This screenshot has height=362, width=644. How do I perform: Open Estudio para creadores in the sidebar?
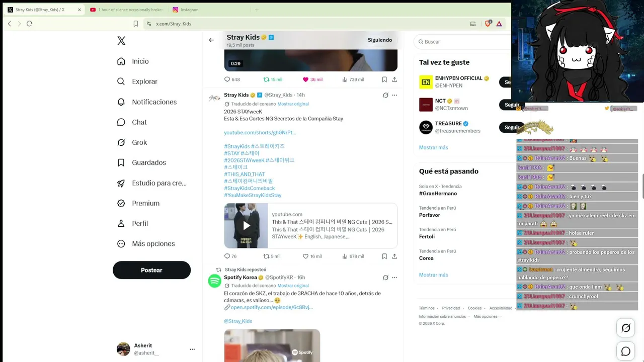pyautogui.click(x=152, y=183)
